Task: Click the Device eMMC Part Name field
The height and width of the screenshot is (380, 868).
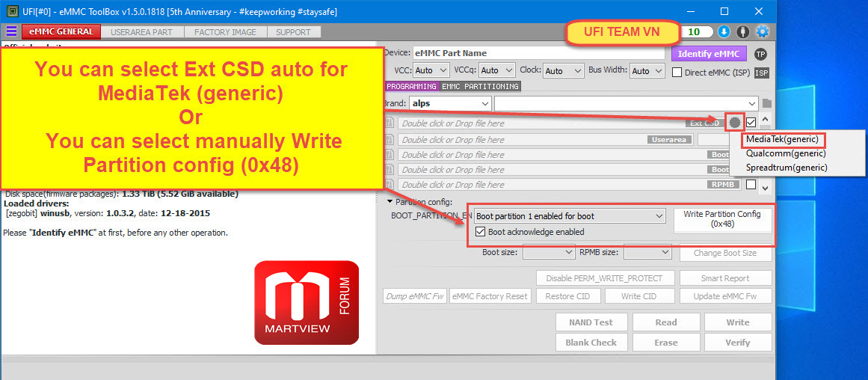Action: click(538, 53)
